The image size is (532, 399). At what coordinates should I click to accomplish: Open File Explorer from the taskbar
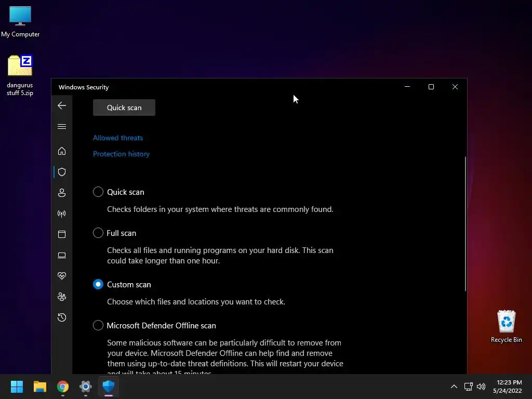pos(39,387)
